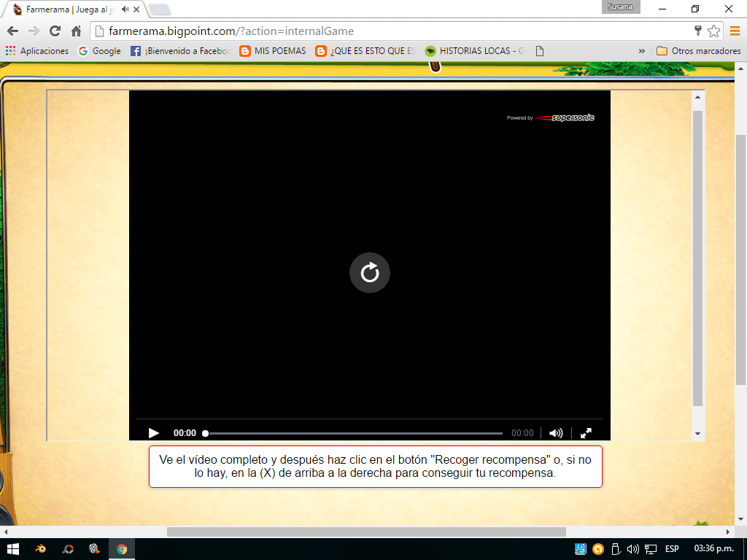Open the Otros marcadores folder
The height and width of the screenshot is (560, 747).
[x=698, y=51]
